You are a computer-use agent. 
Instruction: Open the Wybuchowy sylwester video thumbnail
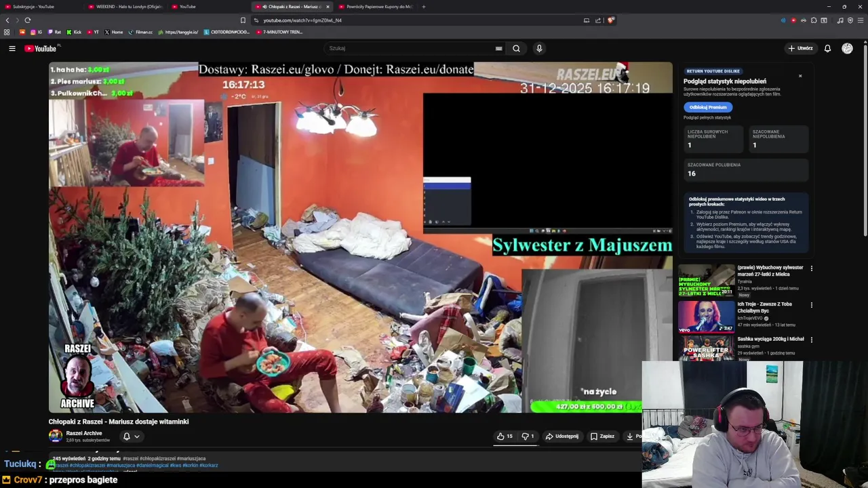pos(706,280)
